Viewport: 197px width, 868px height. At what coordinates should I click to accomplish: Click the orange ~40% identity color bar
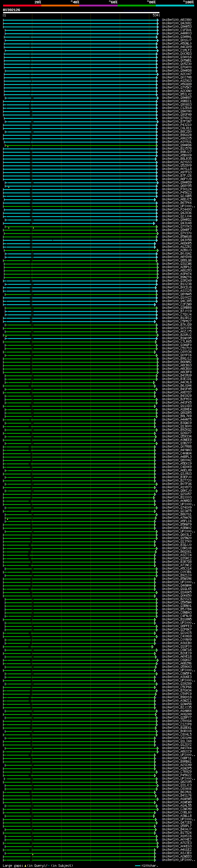coord(60,6)
